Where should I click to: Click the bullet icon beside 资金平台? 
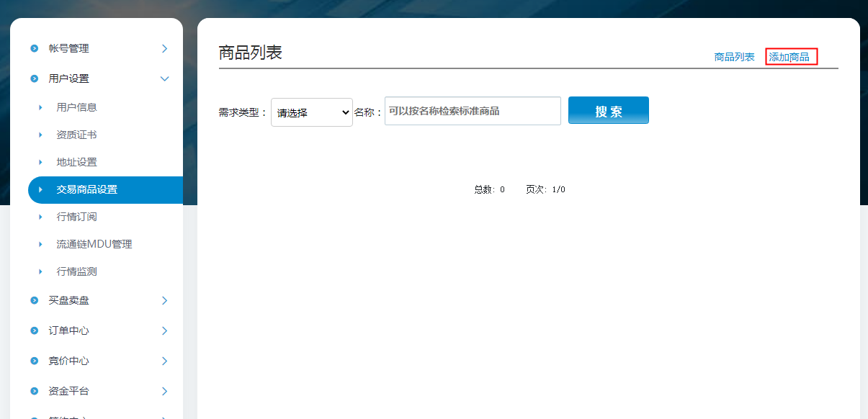coord(34,392)
